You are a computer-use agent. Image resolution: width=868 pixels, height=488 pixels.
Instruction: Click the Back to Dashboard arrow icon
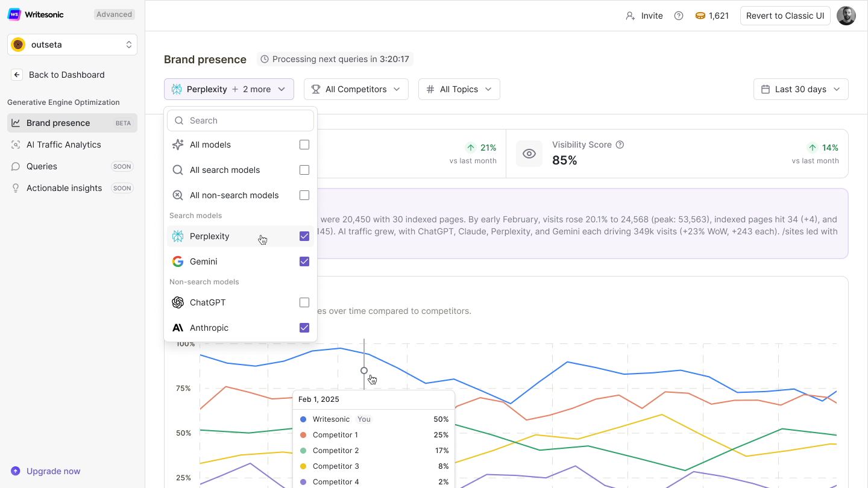coord(17,75)
